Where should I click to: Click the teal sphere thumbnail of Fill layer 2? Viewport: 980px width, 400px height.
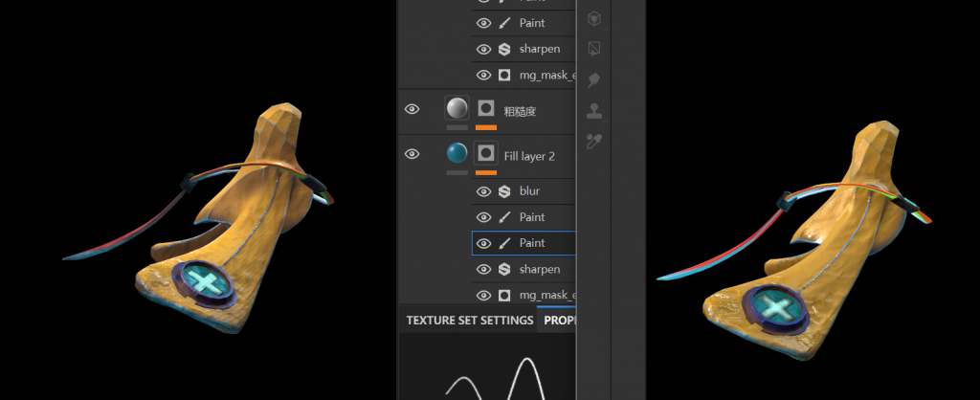point(457,153)
